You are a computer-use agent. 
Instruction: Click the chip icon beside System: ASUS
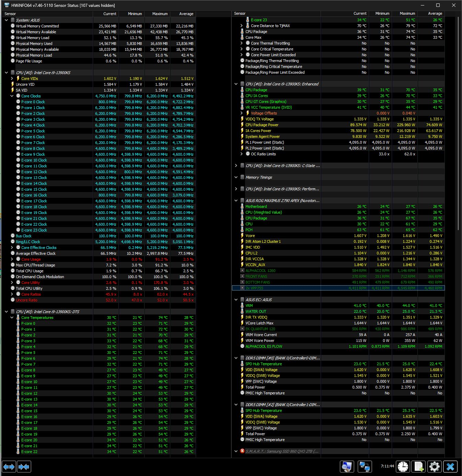click(x=13, y=20)
